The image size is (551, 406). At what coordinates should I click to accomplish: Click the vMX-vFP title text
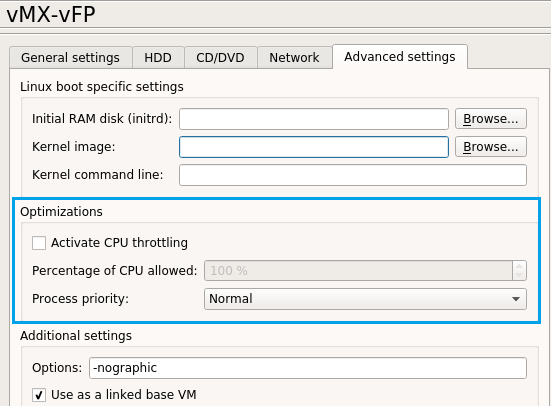click(51, 14)
